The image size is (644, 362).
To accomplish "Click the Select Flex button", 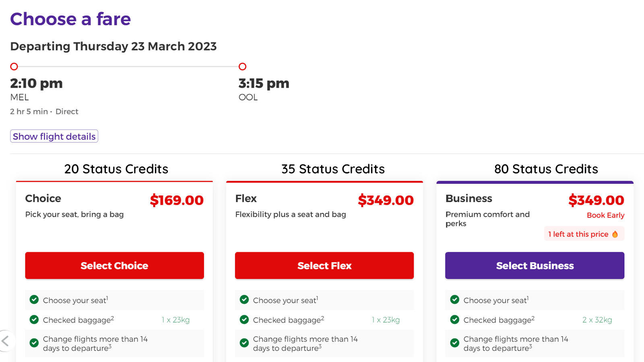I will 324,265.
